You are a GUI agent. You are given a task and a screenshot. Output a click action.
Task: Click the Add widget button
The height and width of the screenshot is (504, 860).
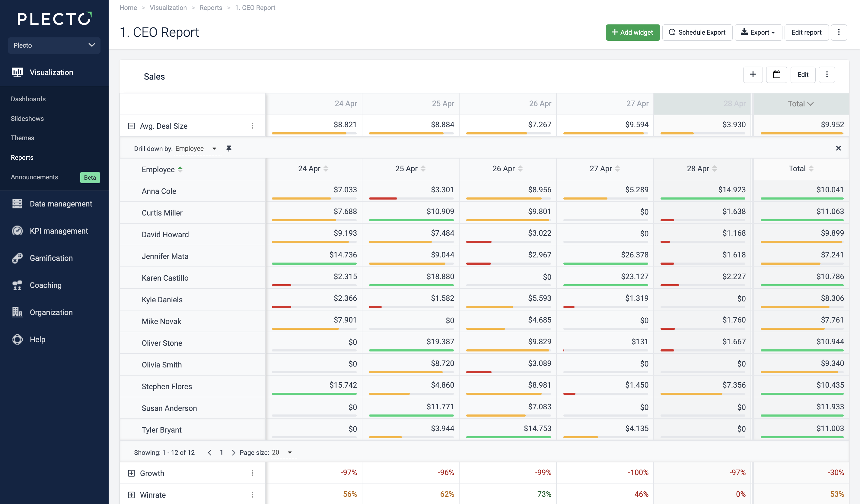(x=633, y=32)
